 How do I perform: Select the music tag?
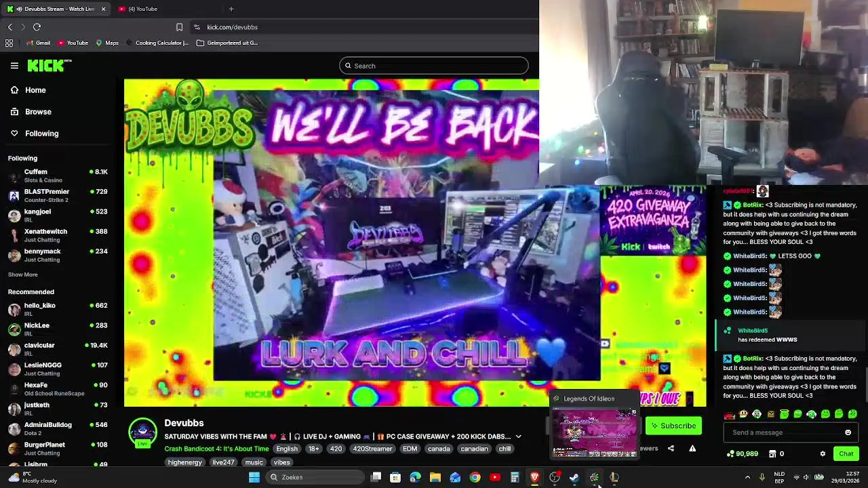(x=254, y=462)
